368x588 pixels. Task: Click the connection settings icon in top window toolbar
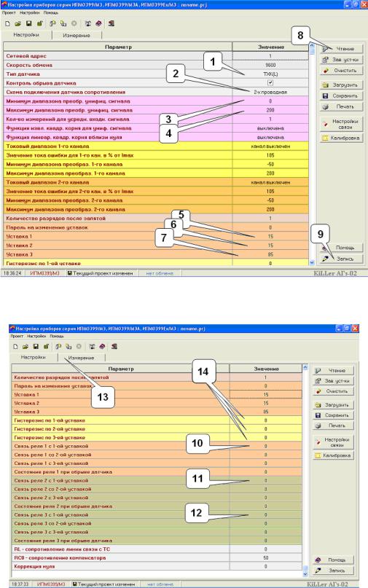(87, 23)
